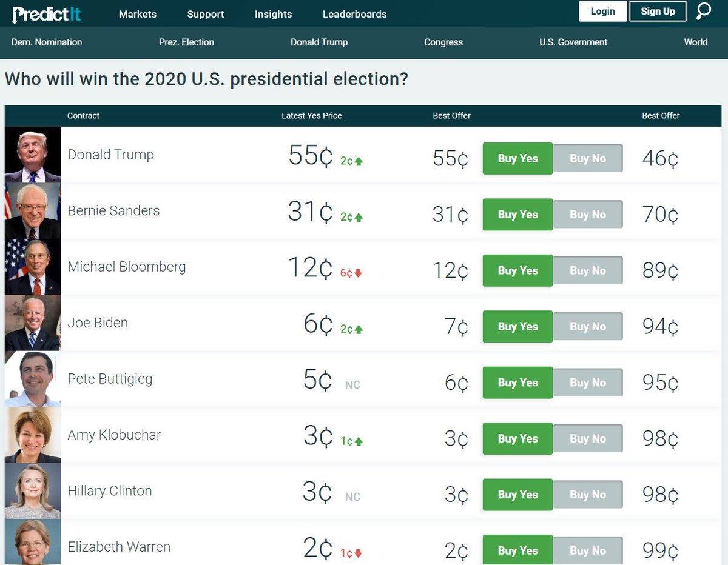
Task: Buy No on Michael Bloomberg
Action: click(588, 270)
